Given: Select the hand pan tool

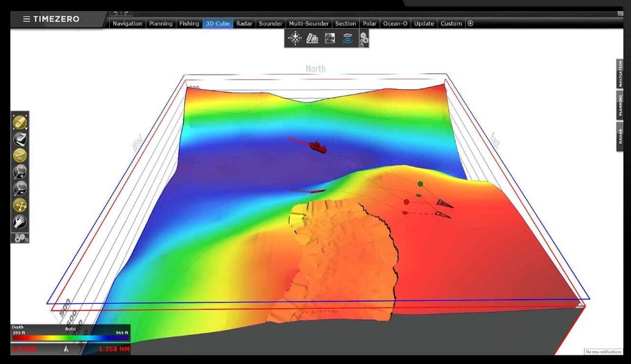Looking at the screenshot, I should (x=20, y=222).
